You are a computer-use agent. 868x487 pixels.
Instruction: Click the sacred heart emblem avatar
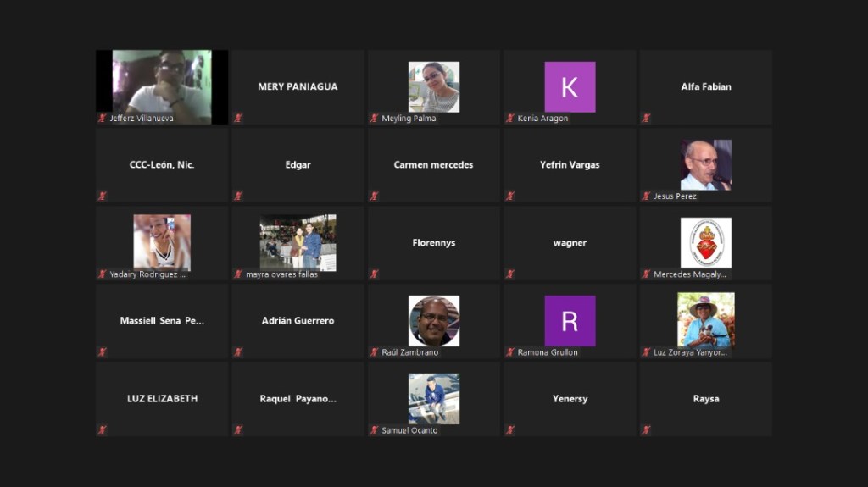coord(705,242)
